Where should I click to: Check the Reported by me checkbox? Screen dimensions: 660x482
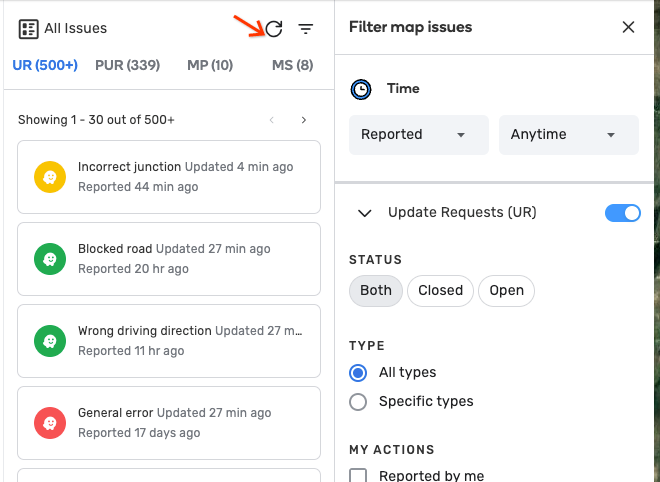[358, 476]
